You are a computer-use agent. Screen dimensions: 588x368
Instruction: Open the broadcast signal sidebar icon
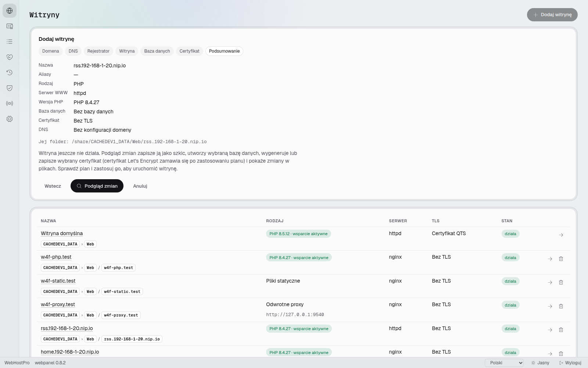click(x=10, y=103)
